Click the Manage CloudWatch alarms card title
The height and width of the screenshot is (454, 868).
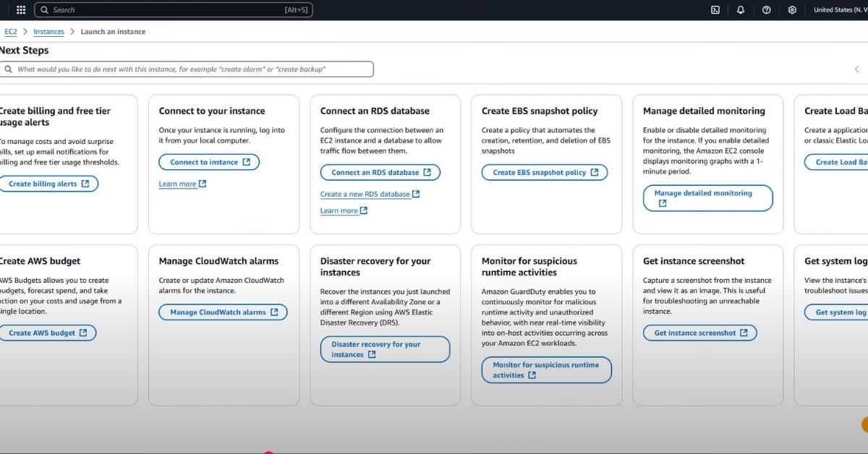[x=218, y=261]
